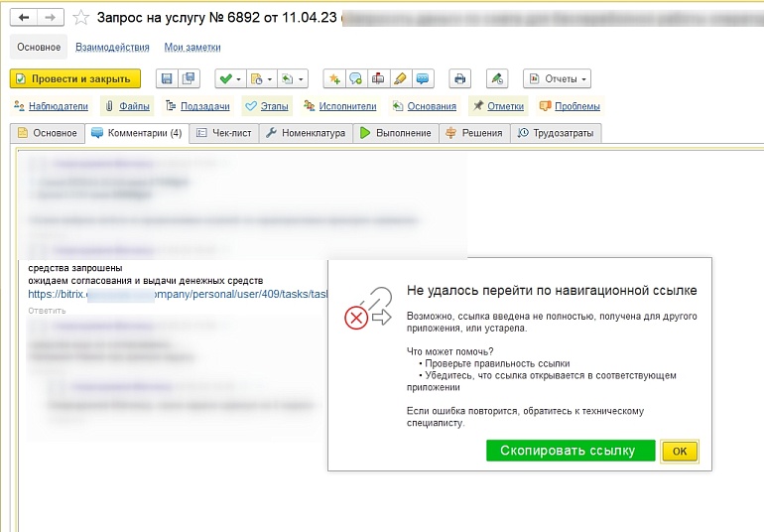The height and width of the screenshot is (532, 764).
Task: Click the print icon in toolbar
Action: 458,78
